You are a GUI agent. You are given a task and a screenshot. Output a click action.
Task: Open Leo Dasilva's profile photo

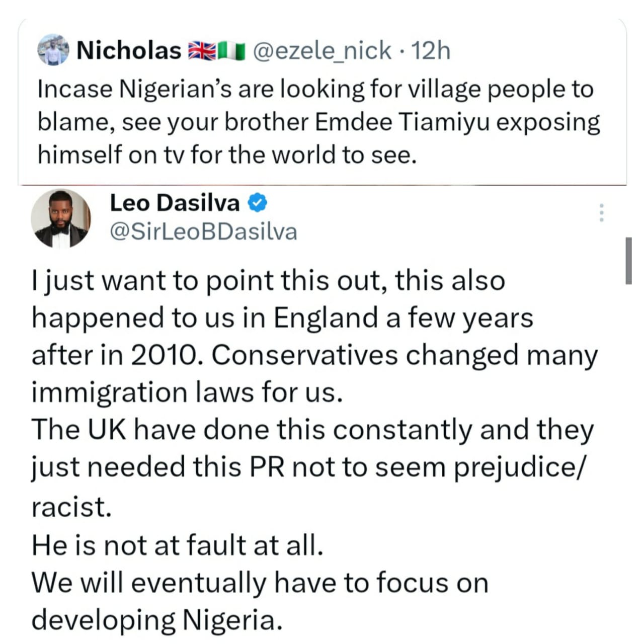[x=60, y=219]
